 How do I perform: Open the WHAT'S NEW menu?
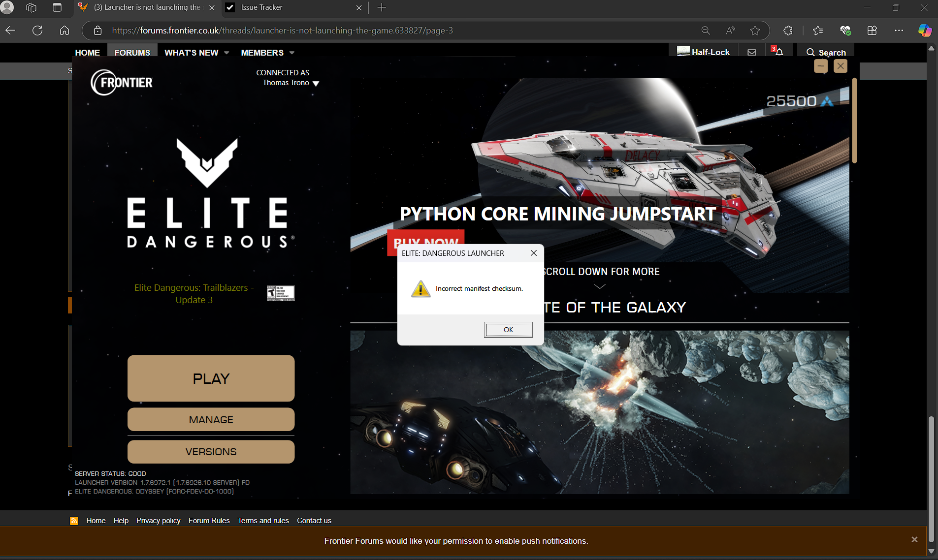pos(191,53)
